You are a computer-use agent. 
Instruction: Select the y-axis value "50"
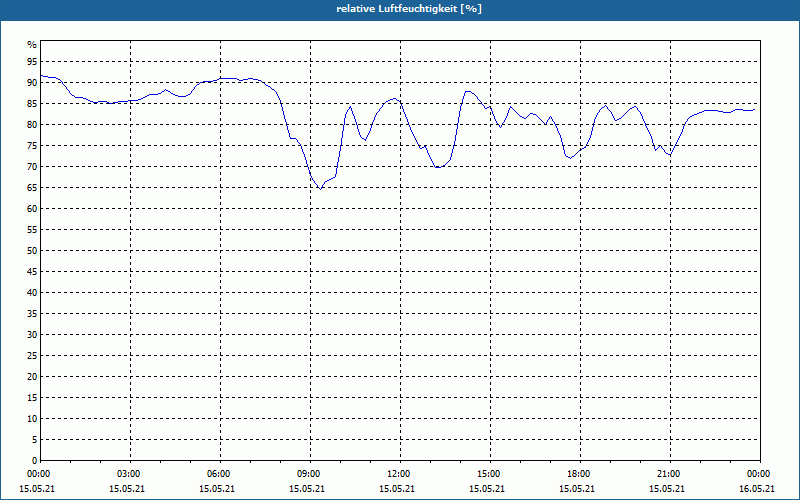pyautogui.click(x=32, y=251)
